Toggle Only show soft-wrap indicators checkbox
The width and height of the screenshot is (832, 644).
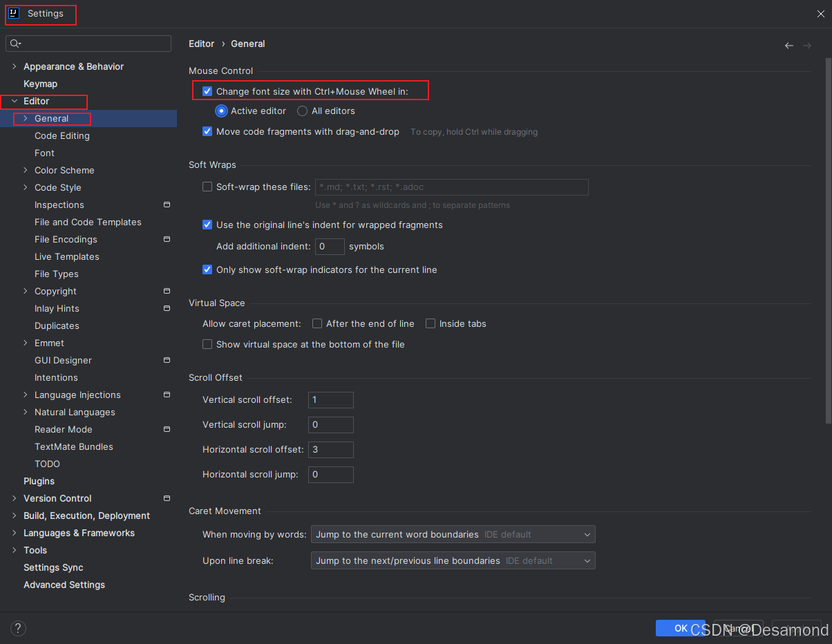(207, 269)
